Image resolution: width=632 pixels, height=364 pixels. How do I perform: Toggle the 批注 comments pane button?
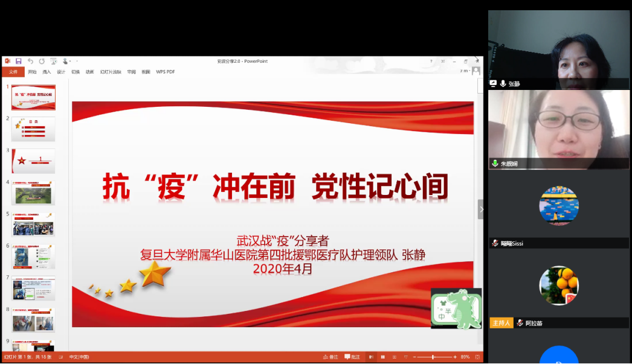352,357
